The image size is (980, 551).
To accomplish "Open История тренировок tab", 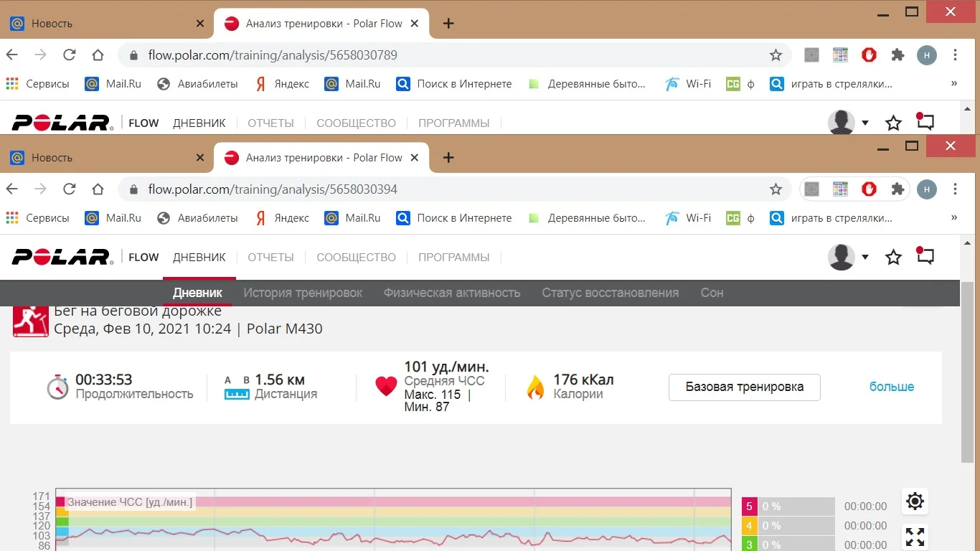I will (x=303, y=293).
